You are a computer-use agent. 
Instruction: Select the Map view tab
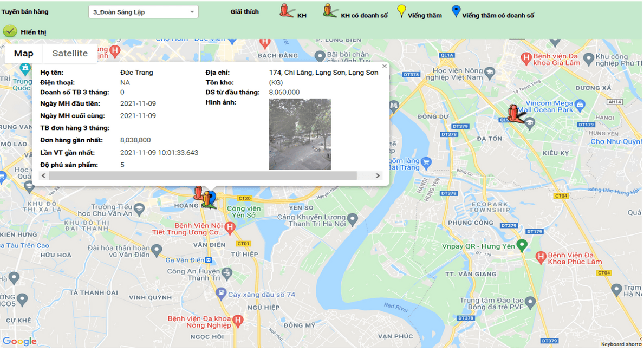tap(23, 54)
